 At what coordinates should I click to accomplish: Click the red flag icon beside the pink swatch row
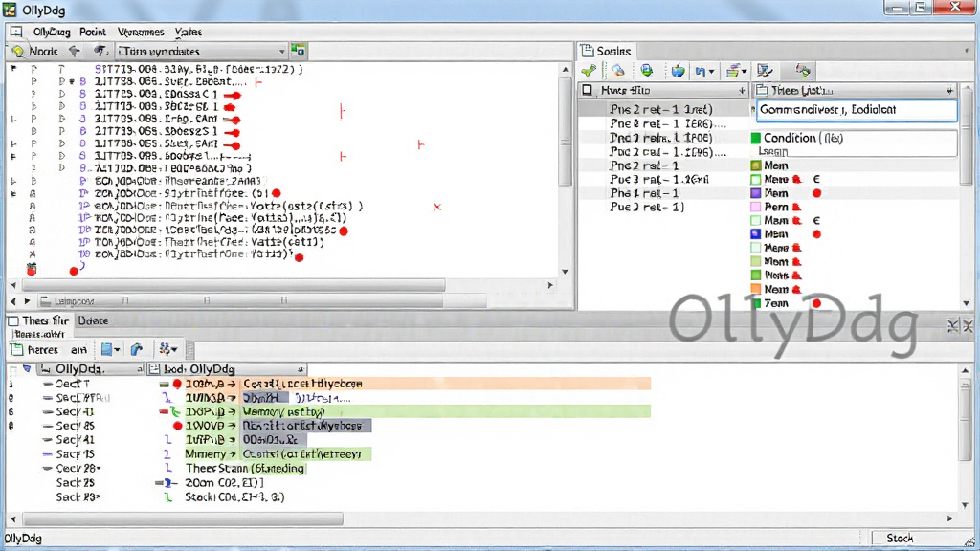pyautogui.click(x=797, y=207)
